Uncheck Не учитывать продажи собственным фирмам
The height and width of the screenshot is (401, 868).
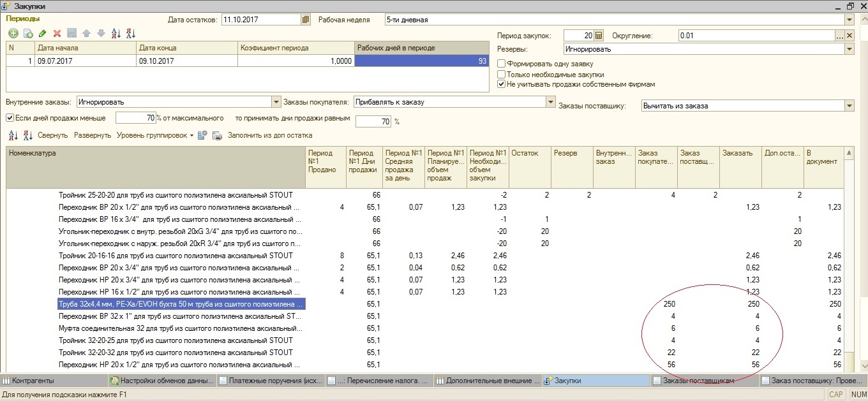coord(502,84)
